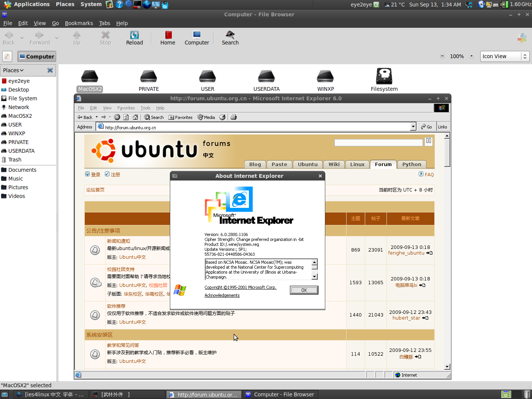The height and width of the screenshot is (399, 532).
Task: Click the IE Forward arrow button
Action: point(104,117)
